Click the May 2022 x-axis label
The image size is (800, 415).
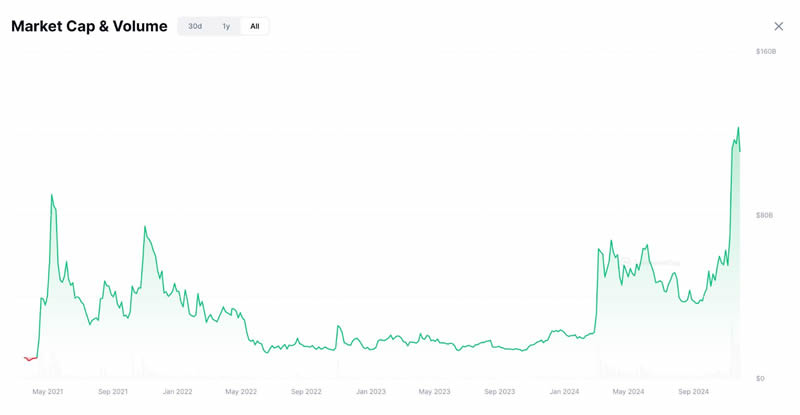pyautogui.click(x=241, y=392)
